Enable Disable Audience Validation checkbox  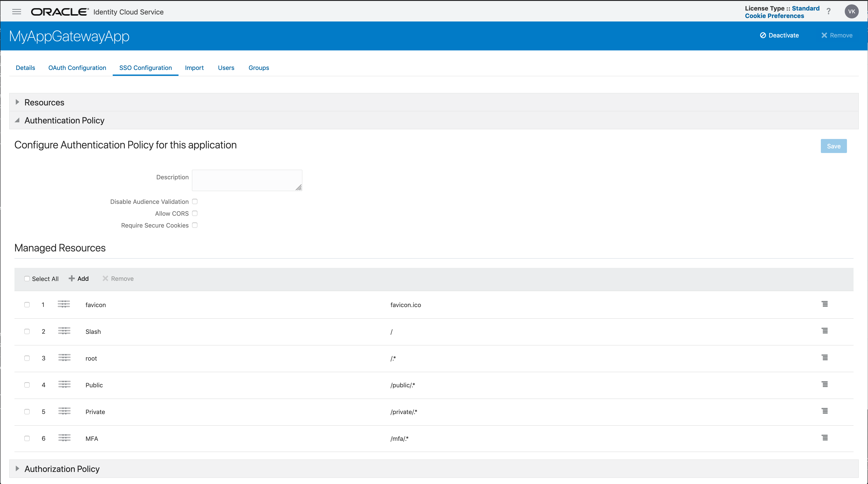(195, 201)
